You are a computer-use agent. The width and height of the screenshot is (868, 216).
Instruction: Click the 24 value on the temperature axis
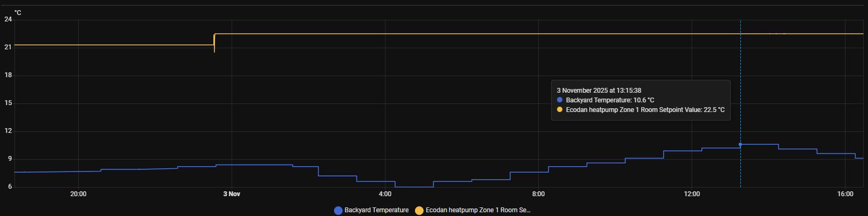[x=8, y=19]
